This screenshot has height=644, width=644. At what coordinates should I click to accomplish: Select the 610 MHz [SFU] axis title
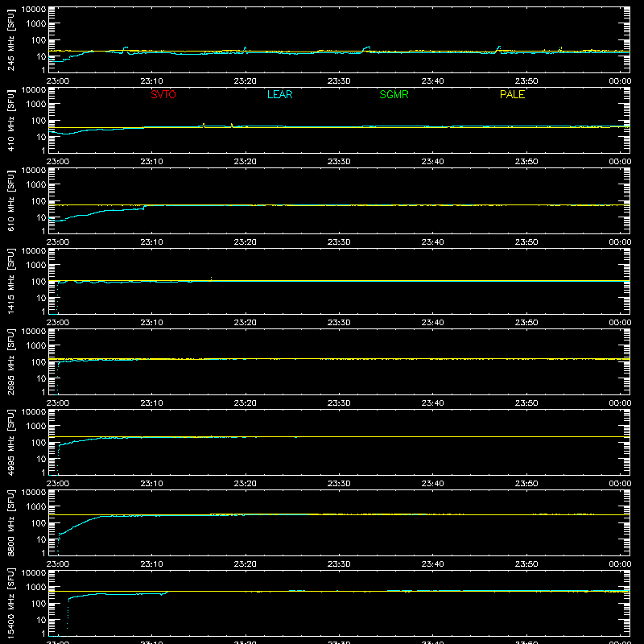(10, 200)
